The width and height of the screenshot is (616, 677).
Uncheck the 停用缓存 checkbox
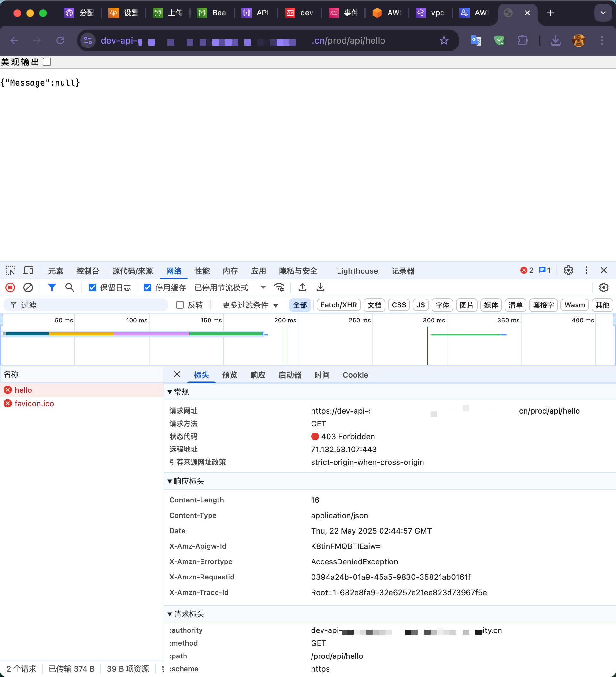tap(148, 287)
